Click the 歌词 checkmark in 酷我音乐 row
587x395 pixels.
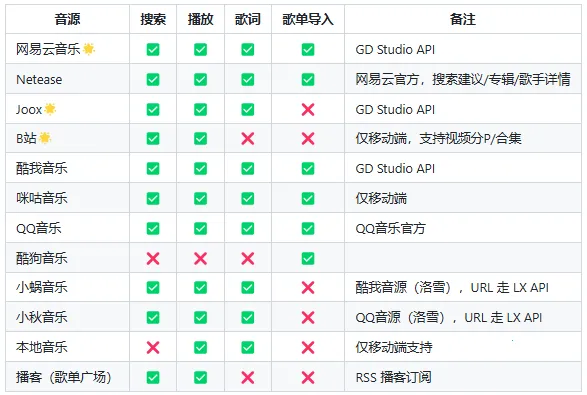tap(247, 168)
